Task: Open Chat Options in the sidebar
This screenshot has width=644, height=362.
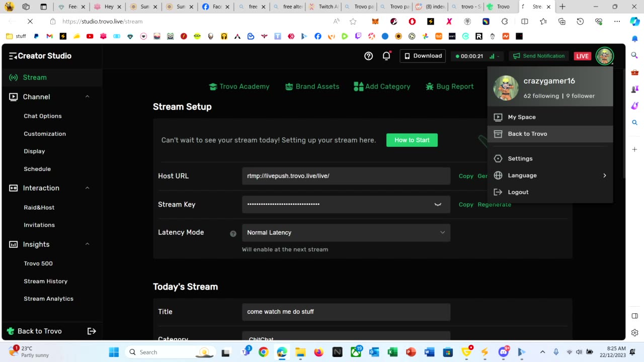Action: (x=43, y=116)
